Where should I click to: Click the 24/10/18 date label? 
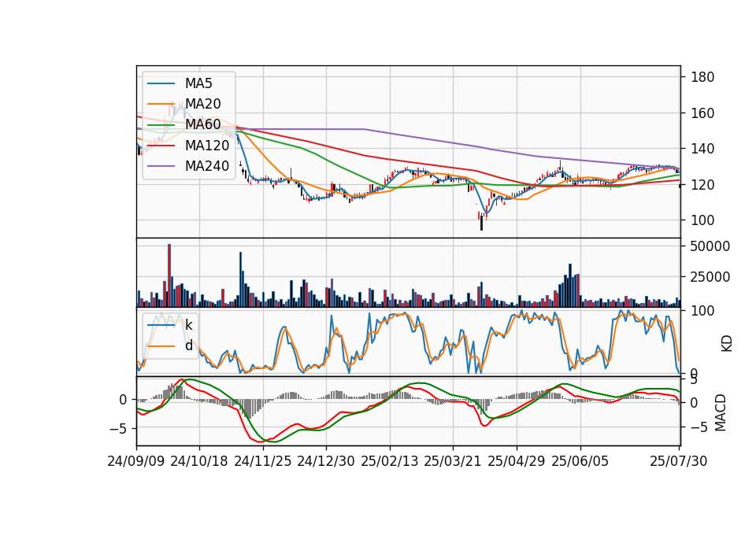(199, 461)
